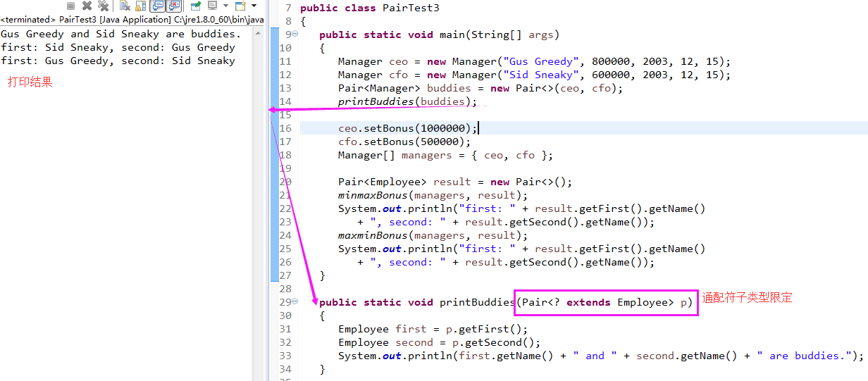Screen dimensions: 868x381
Task: Click 'System.out.println' on line 25
Action: pos(395,249)
